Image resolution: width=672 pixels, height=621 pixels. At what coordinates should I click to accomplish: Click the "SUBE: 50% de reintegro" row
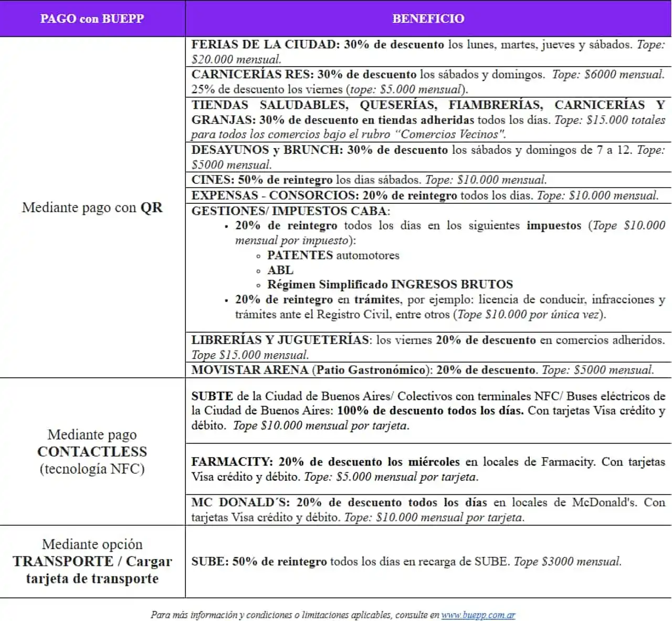tap(428, 561)
